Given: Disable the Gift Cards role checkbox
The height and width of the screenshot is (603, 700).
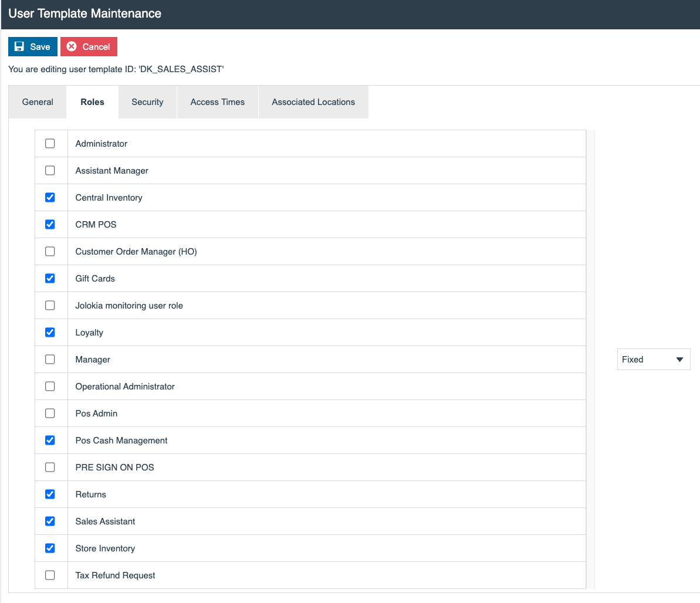Looking at the screenshot, I should (50, 278).
